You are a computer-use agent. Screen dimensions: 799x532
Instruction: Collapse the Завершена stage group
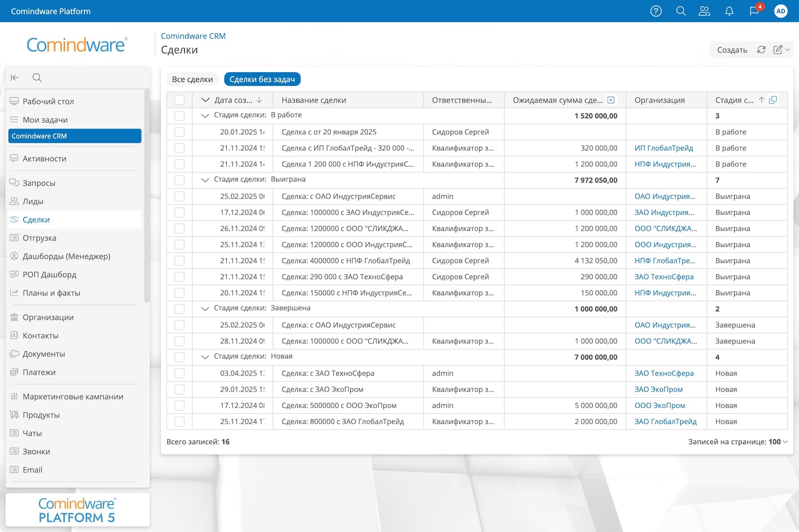point(205,308)
